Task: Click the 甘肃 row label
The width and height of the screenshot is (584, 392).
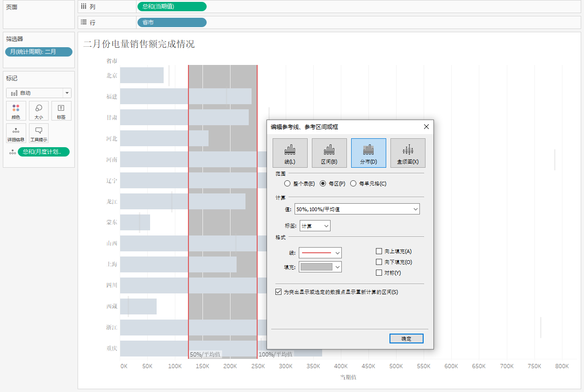Action: (112, 118)
